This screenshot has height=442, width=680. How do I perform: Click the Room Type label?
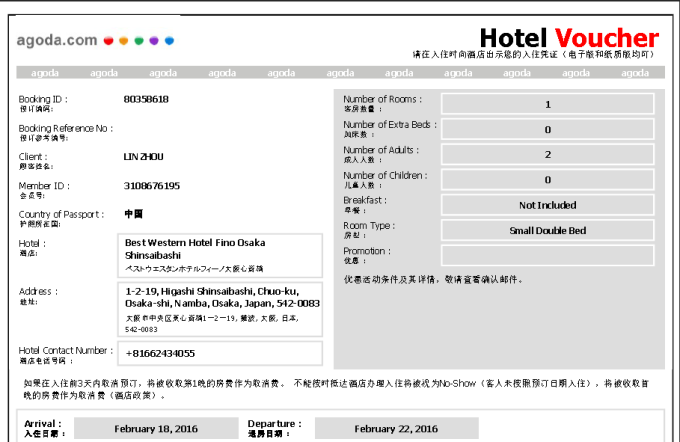click(x=369, y=226)
